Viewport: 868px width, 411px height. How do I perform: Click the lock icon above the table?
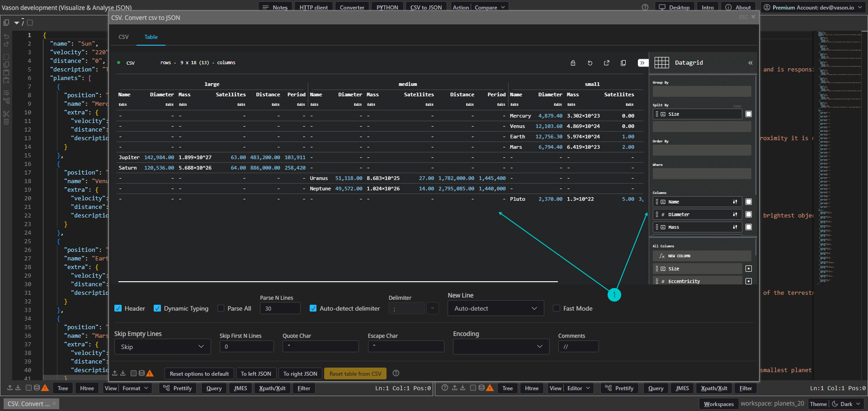[573, 63]
